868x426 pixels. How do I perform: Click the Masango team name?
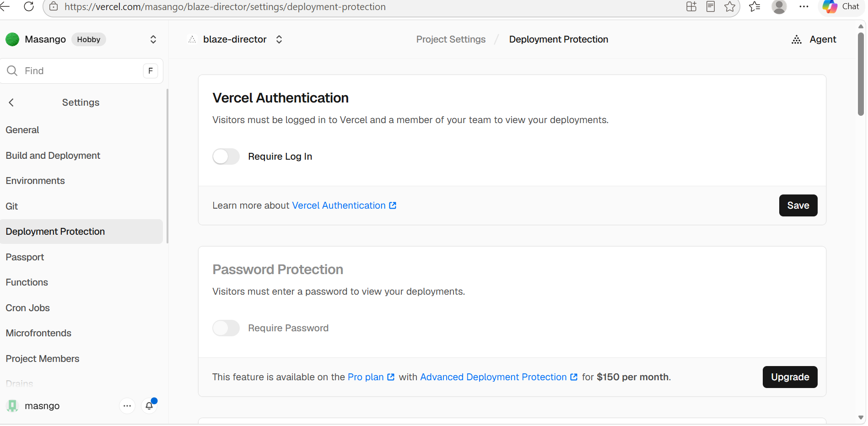(x=45, y=39)
